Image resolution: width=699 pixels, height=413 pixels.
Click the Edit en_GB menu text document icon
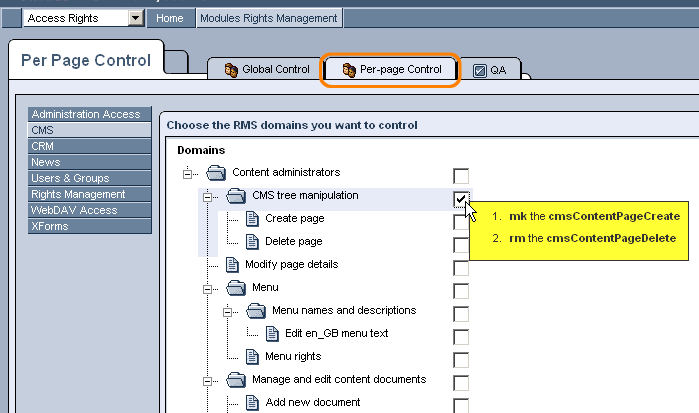pos(272,334)
